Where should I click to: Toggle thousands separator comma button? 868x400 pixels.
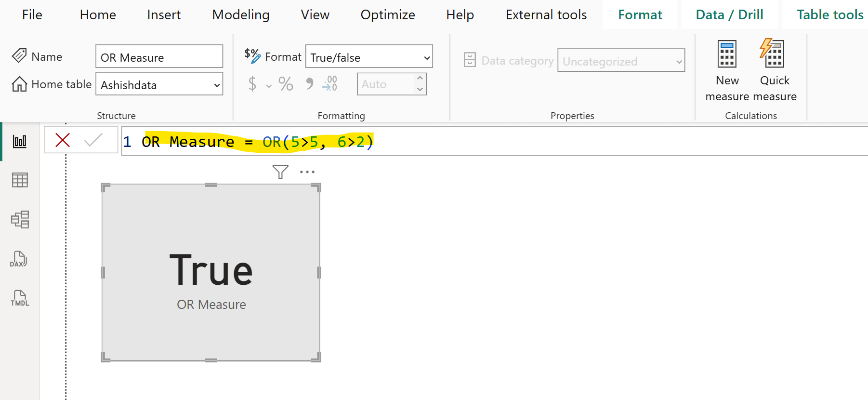(x=309, y=84)
